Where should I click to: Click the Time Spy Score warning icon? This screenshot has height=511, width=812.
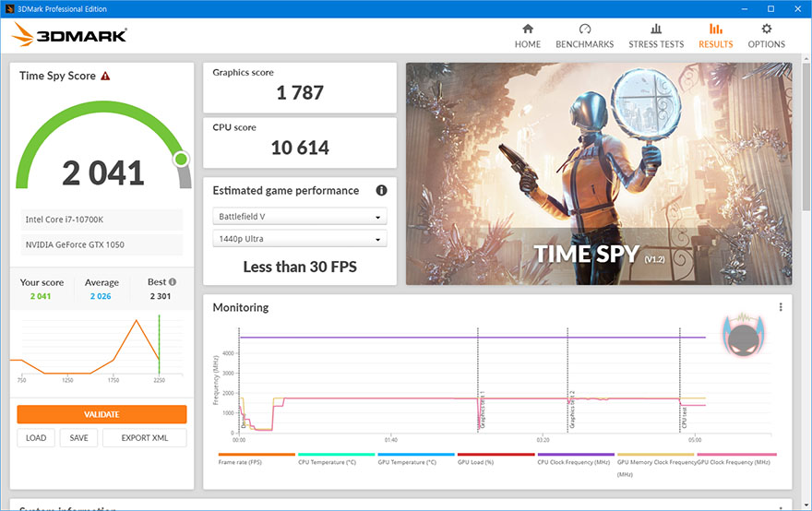pyautogui.click(x=105, y=77)
